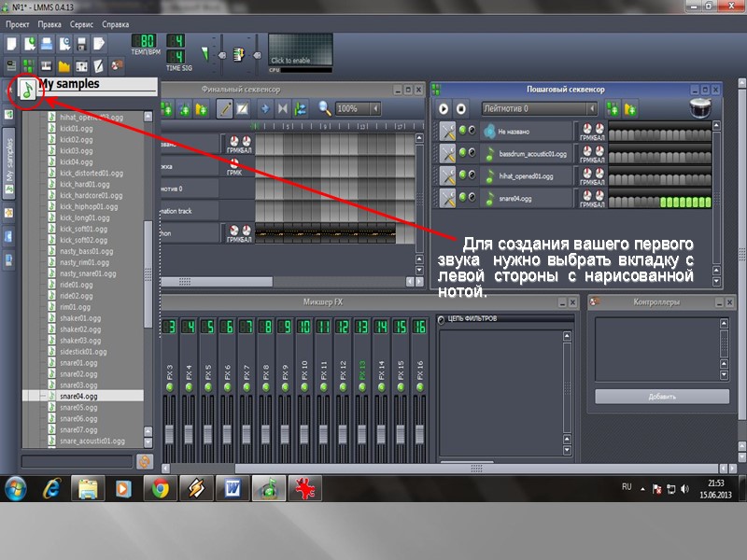Open Google Chrome from the taskbar

tap(160, 488)
